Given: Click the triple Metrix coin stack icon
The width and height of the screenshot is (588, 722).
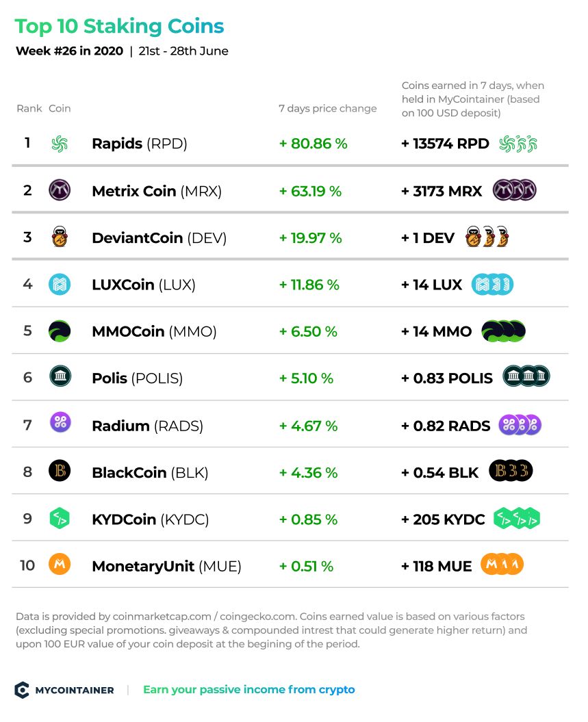Looking at the screenshot, I should [514, 190].
